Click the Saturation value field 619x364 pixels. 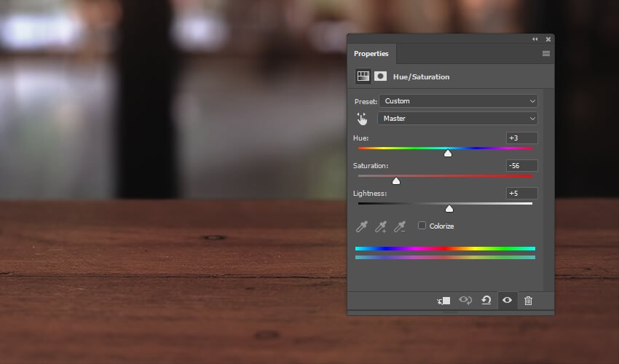coord(521,166)
